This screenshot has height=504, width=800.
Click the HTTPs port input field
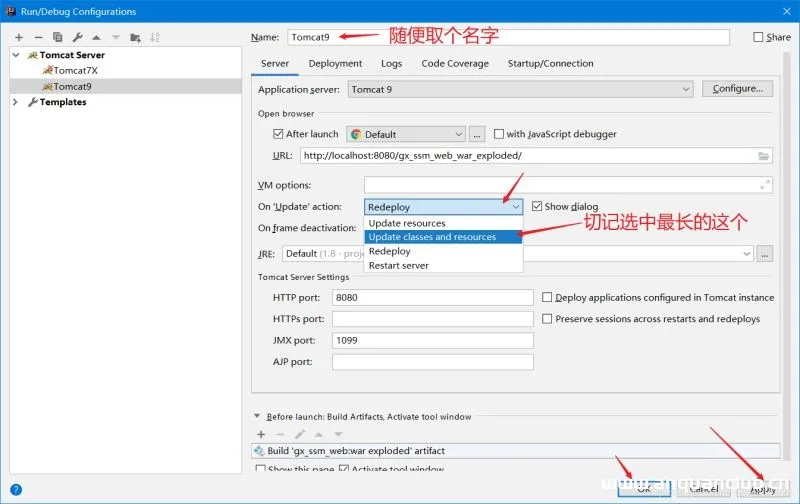(433, 319)
